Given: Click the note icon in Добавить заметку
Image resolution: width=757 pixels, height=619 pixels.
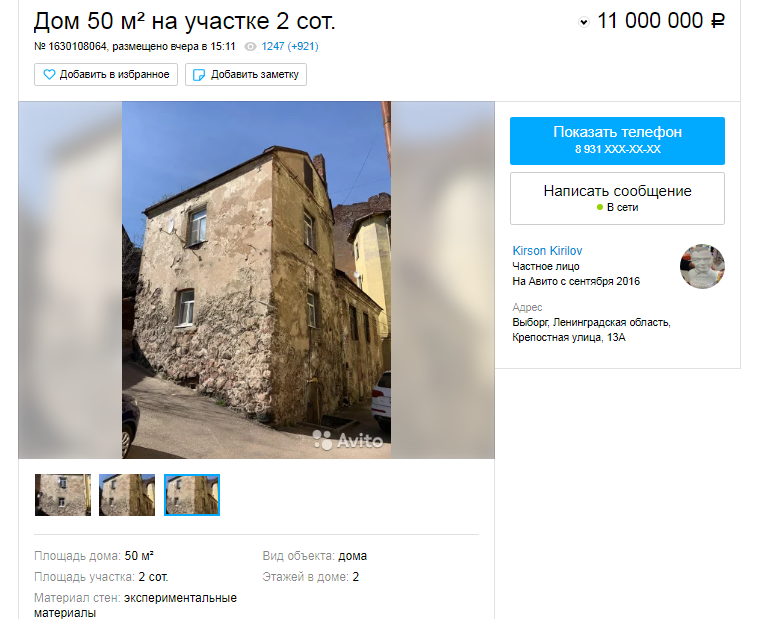Looking at the screenshot, I should click(x=199, y=75).
